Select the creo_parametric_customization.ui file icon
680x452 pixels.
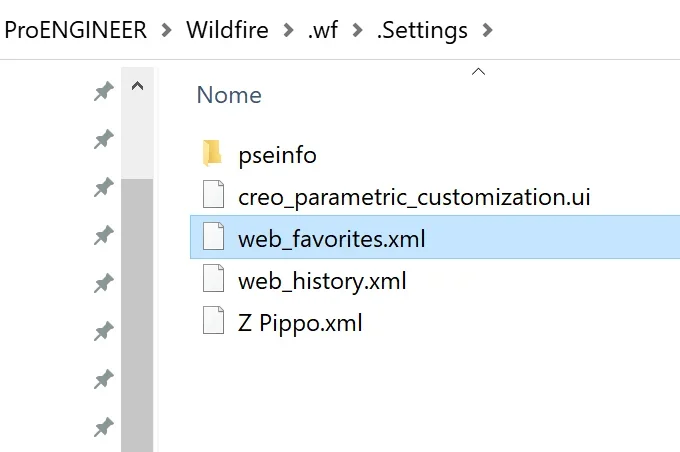point(213,194)
